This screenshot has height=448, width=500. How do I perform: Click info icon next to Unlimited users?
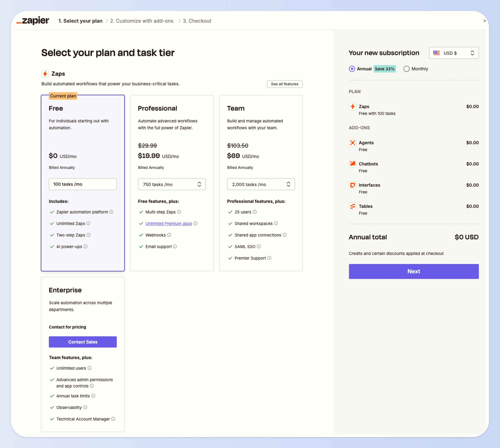89,368
